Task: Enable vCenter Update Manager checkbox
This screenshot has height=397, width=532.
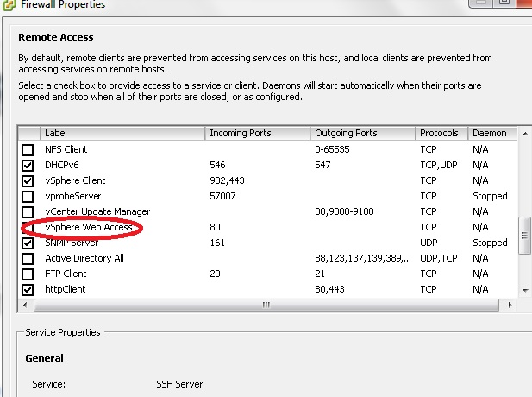Action: [28, 212]
